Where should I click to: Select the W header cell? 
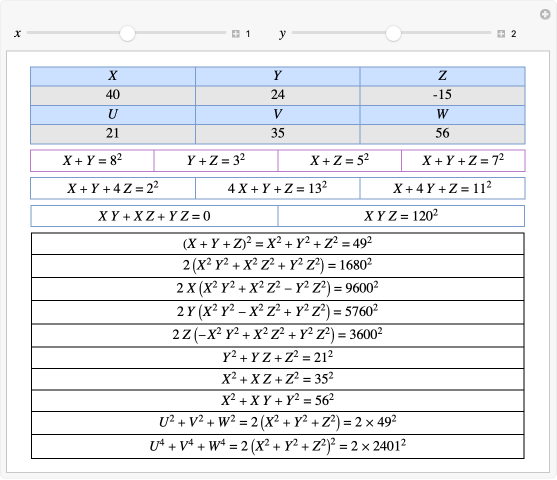click(442, 115)
